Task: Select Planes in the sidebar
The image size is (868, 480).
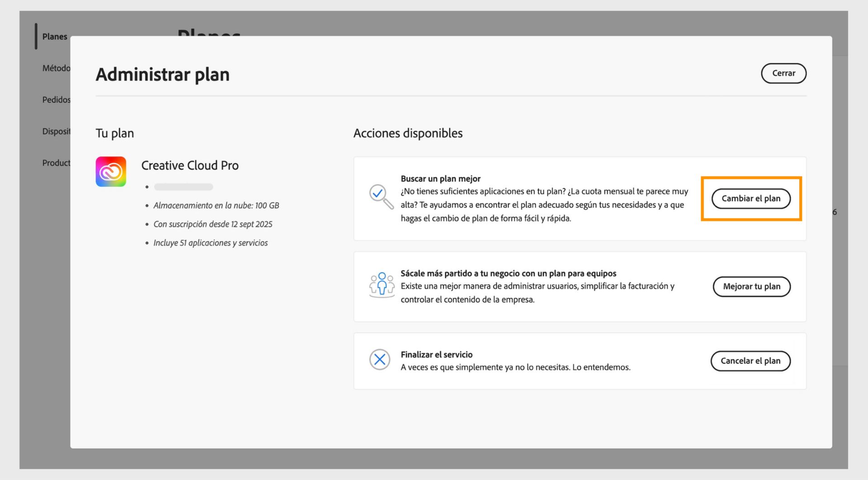Action: (55, 37)
